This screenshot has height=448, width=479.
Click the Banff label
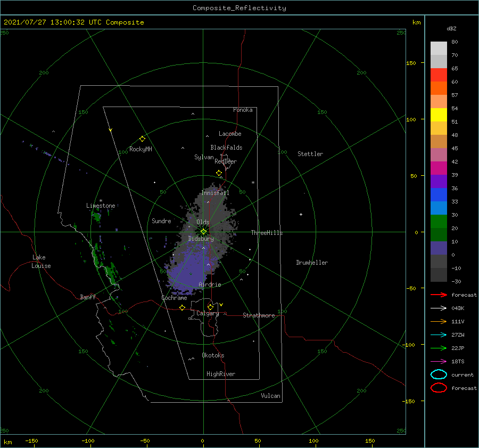[88, 297]
